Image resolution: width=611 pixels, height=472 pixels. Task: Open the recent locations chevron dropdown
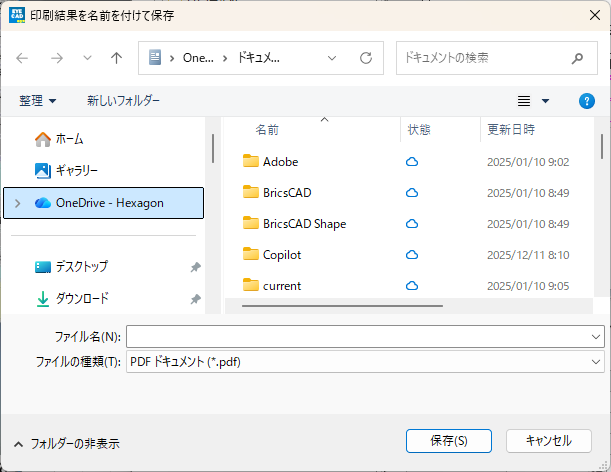(87, 58)
